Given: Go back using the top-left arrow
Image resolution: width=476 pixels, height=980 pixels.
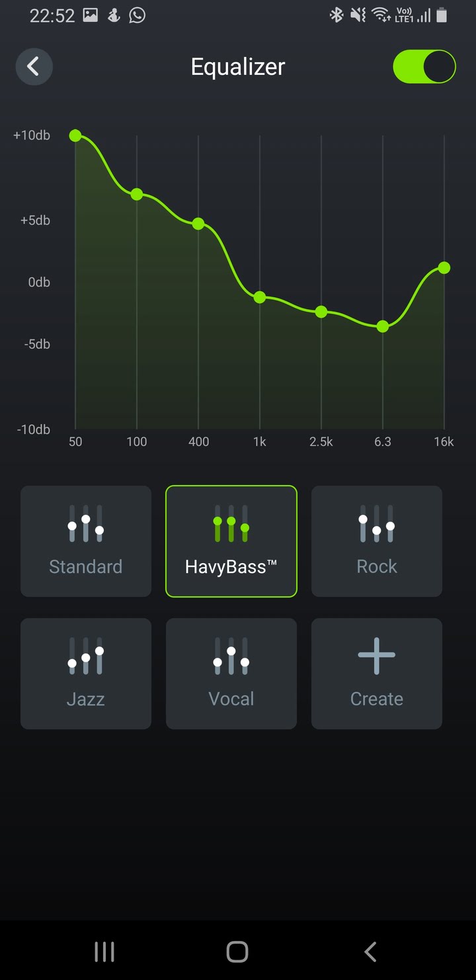Looking at the screenshot, I should [34, 67].
